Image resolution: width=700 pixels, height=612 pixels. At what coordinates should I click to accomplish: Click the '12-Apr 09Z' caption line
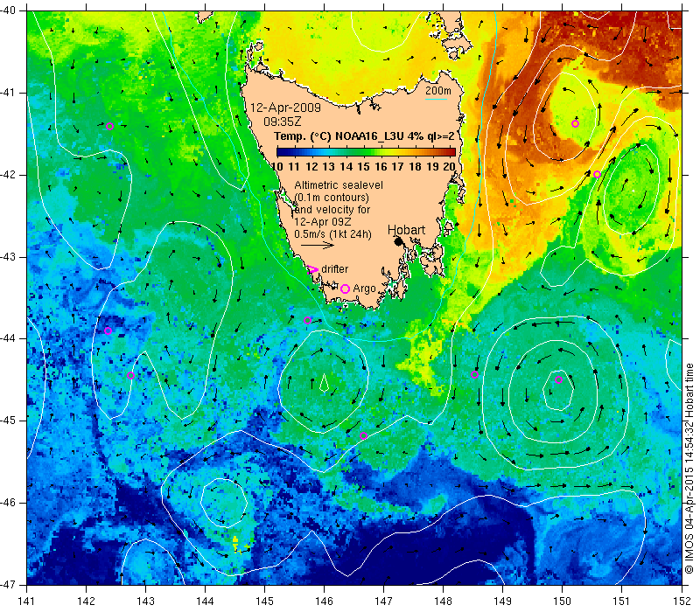click(322, 222)
